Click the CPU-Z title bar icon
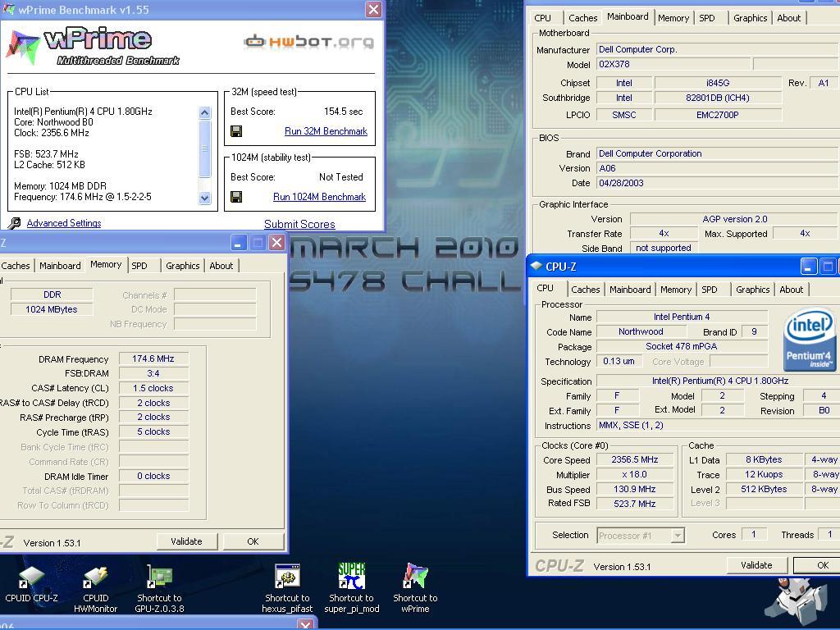The height and width of the screenshot is (630, 840). [536, 266]
